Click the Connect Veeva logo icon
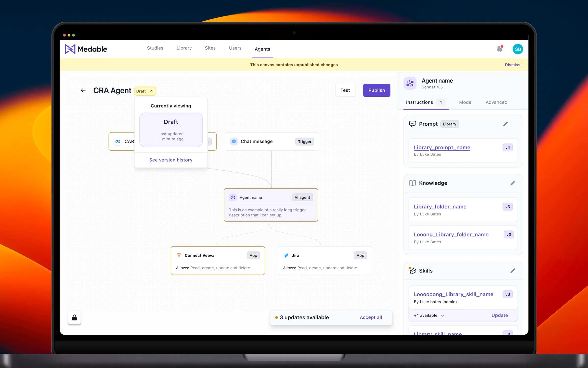Image resolution: width=588 pixels, height=368 pixels. pos(179,255)
